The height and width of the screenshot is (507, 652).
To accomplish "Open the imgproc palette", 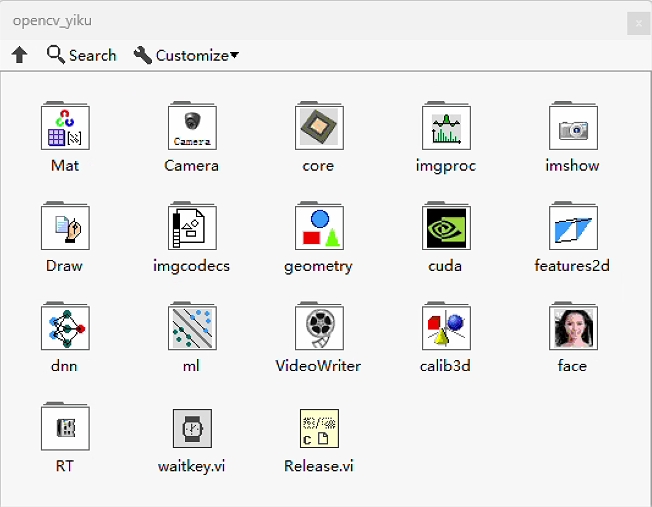I will click(x=446, y=127).
